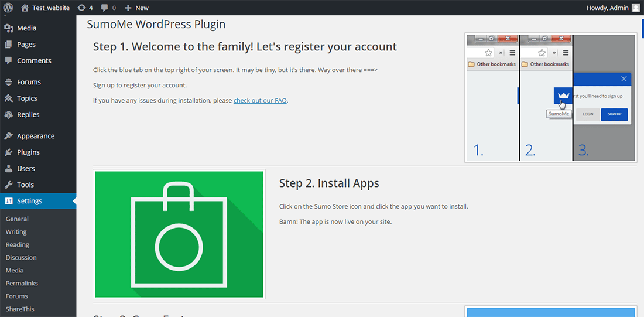Click the Appearance paintbrush icon
Screen dimensions: 644x317
[9, 136]
